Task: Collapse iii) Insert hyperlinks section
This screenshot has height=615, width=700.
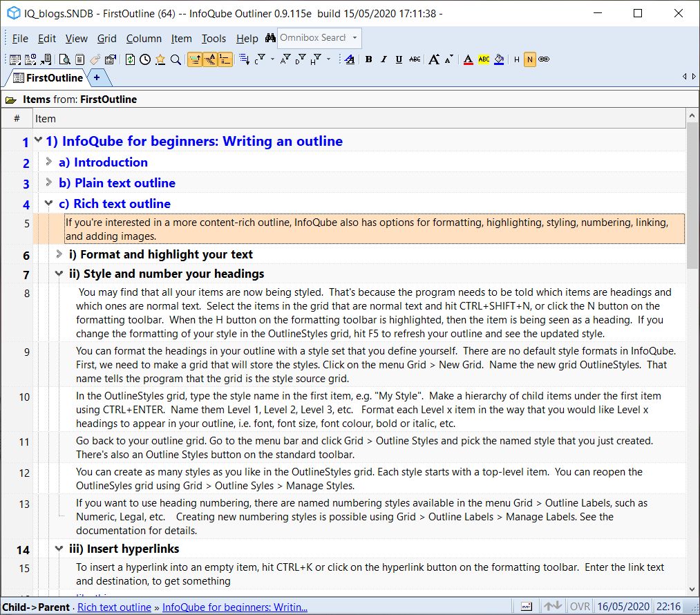Action: pos(59,548)
